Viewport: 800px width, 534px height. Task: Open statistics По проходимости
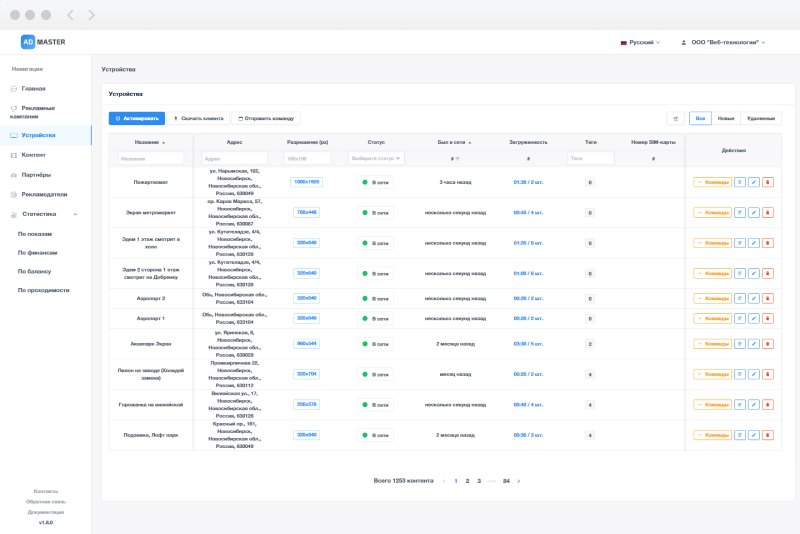[43, 290]
